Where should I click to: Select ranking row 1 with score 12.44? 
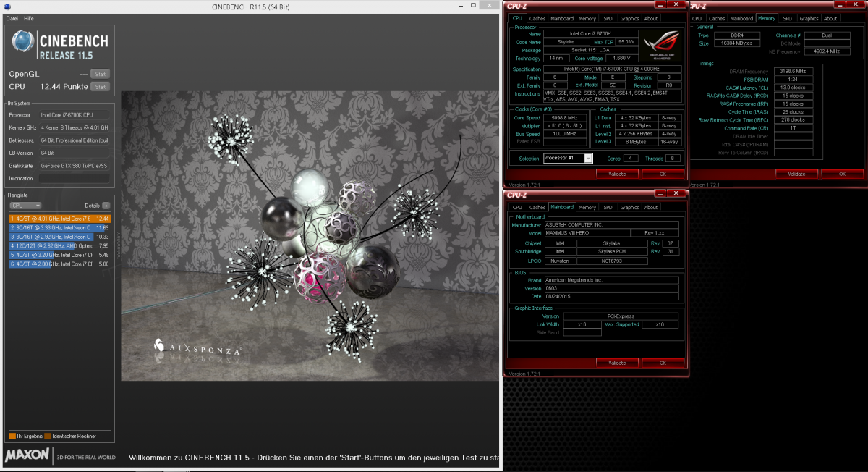[x=59, y=218]
